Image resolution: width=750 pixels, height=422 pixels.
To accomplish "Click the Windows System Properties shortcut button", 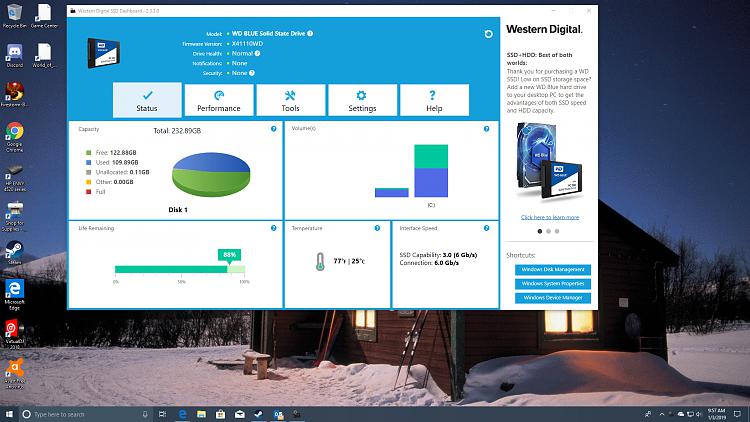I will (552, 284).
